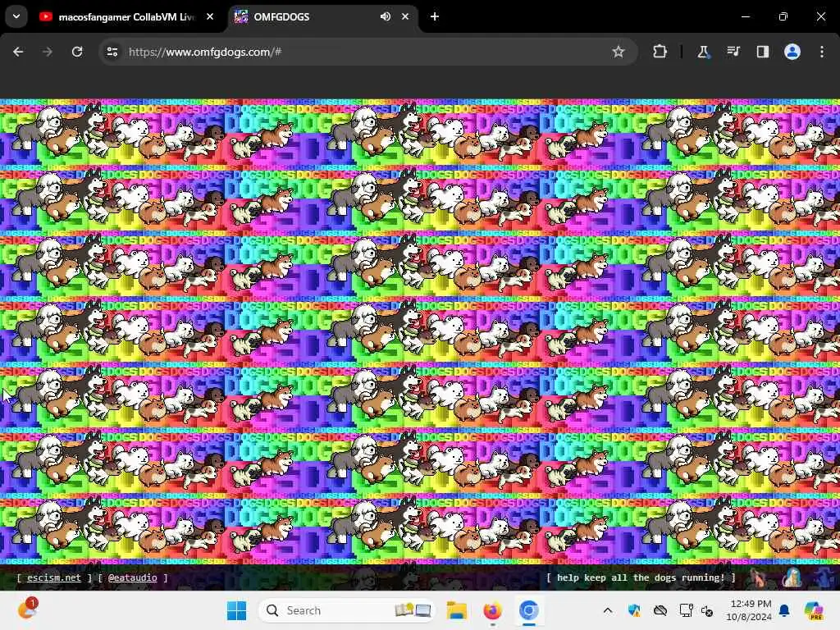The width and height of the screenshot is (840, 630).
Task: Open the notifications bell
Action: 784,610
